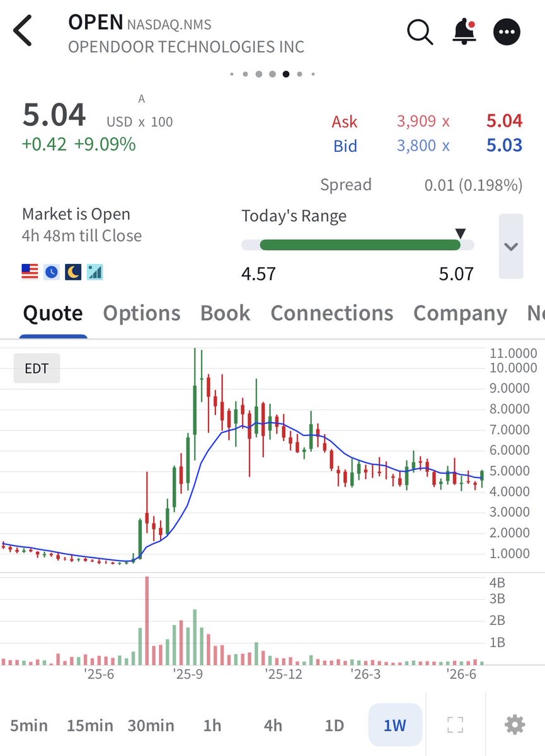This screenshot has width=545, height=756.
Task: Tap the 4h 48m till Close text
Action: pos(82,236)
